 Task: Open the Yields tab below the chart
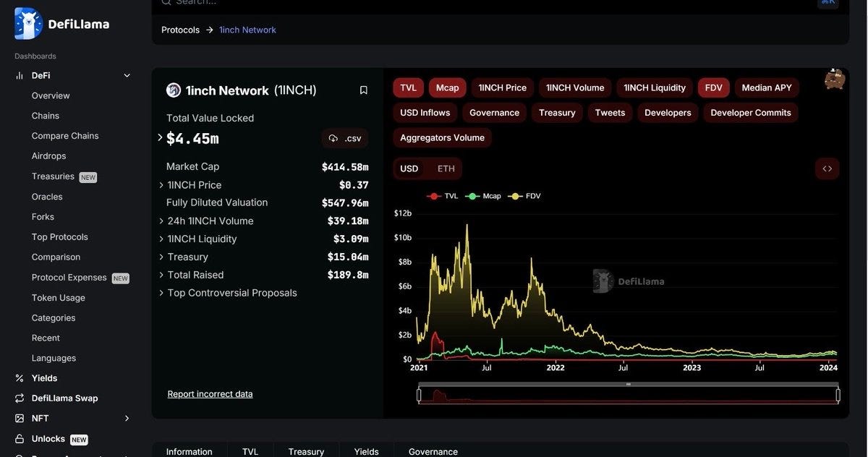pos(367,451)
